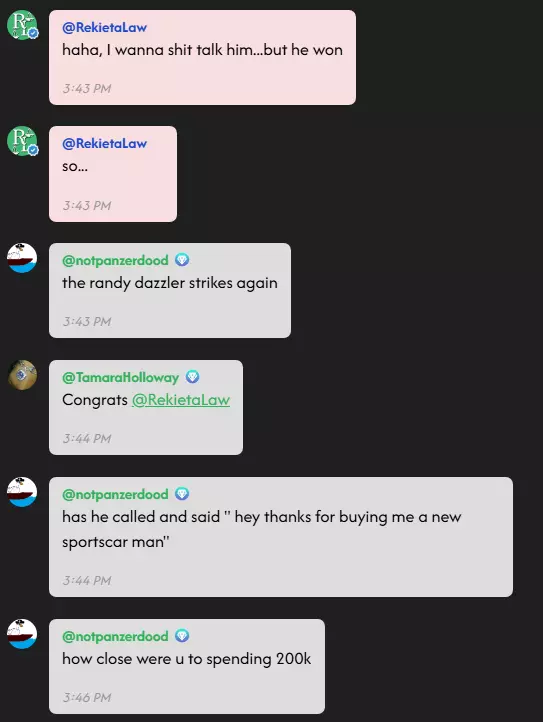
Task: Select the 'how close were u to spending 200k' bubble
Action: pos(187,666)
